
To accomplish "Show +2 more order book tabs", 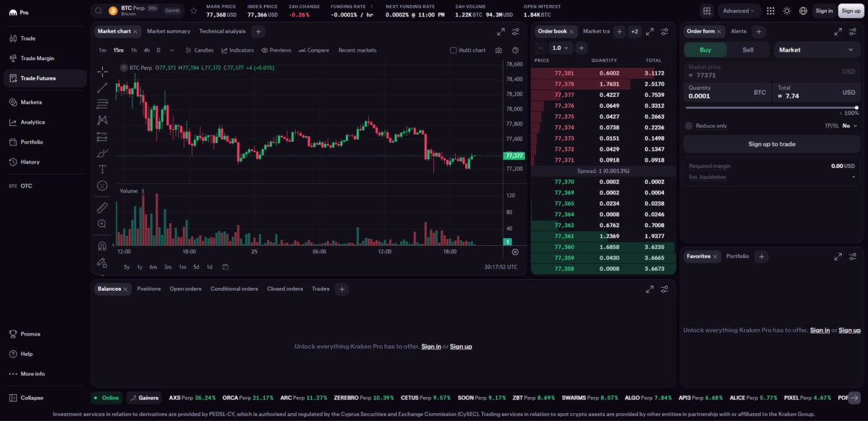I will (x=634, y=32).
